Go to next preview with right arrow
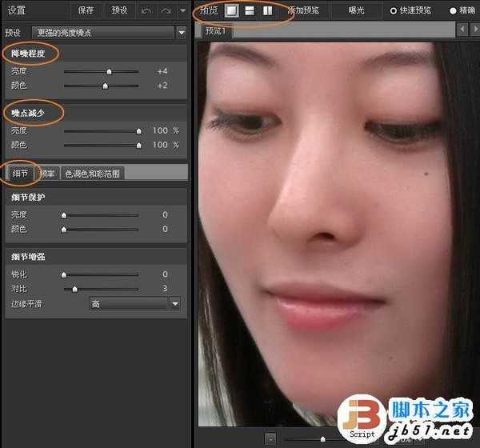 (x=474, y=30)
